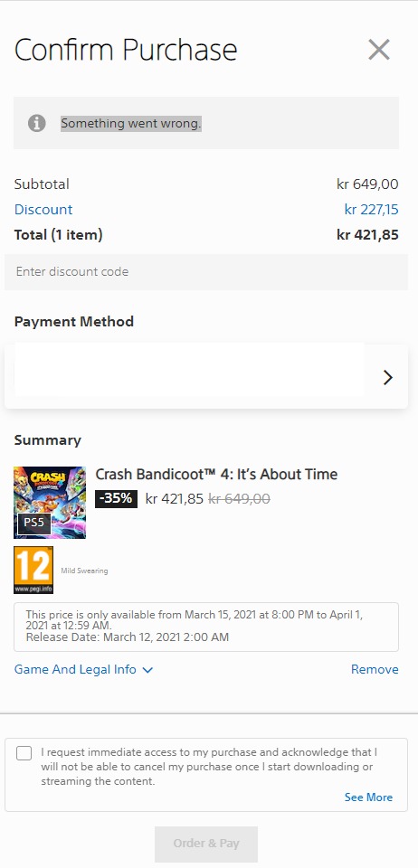
Task: Open payment method via right chevron
Action: coord(388,378)
